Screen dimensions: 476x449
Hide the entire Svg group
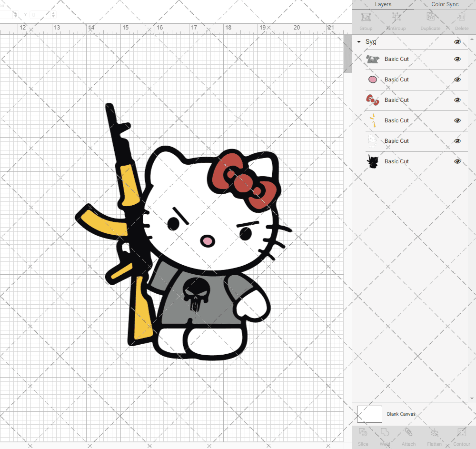[x=457, y=42]
